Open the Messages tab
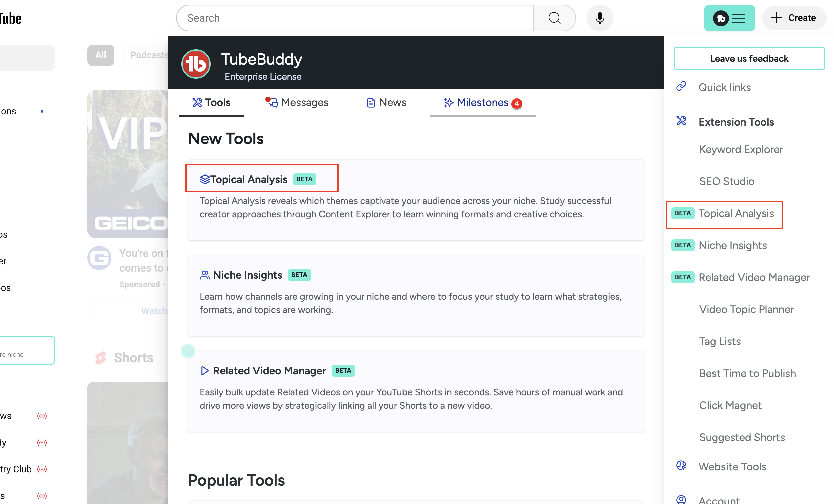This screenshot has width=834, height=504. point(297,103)
